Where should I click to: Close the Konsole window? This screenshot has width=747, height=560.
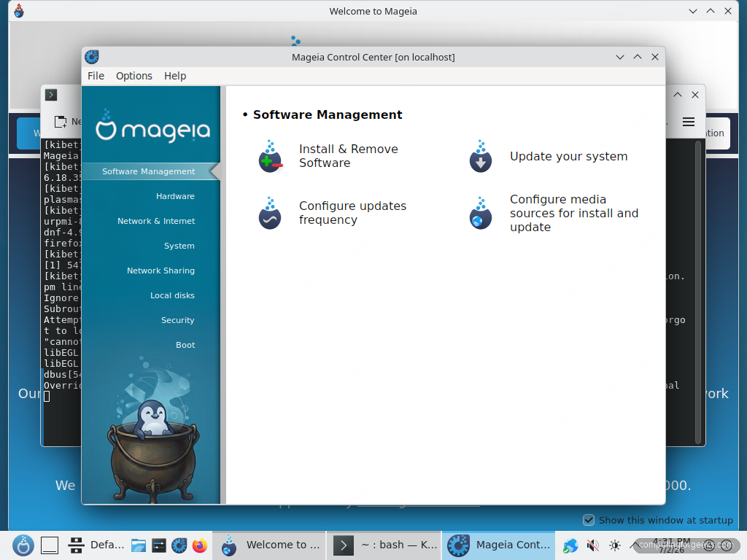[695, 95]
